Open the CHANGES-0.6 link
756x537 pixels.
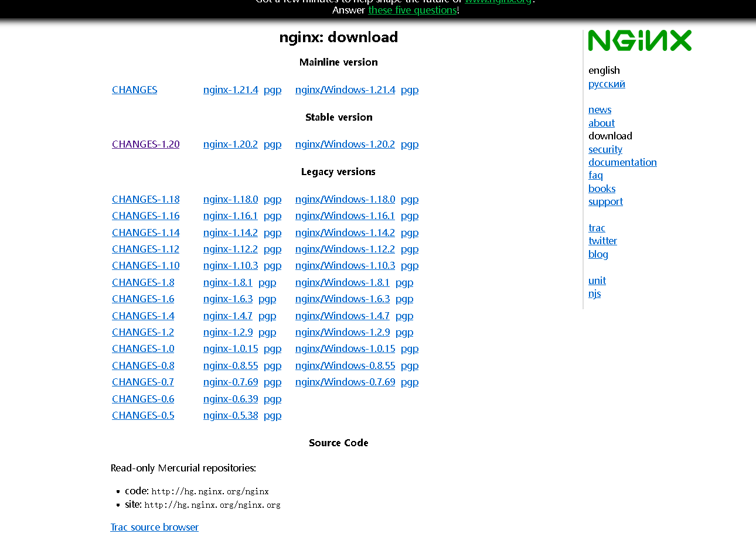click(x=143, y=399)
